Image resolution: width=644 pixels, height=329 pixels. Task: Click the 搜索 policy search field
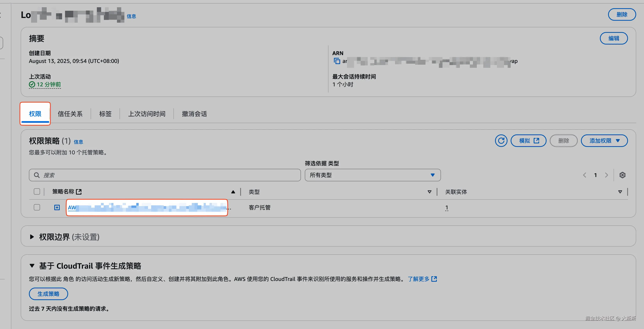165,175
